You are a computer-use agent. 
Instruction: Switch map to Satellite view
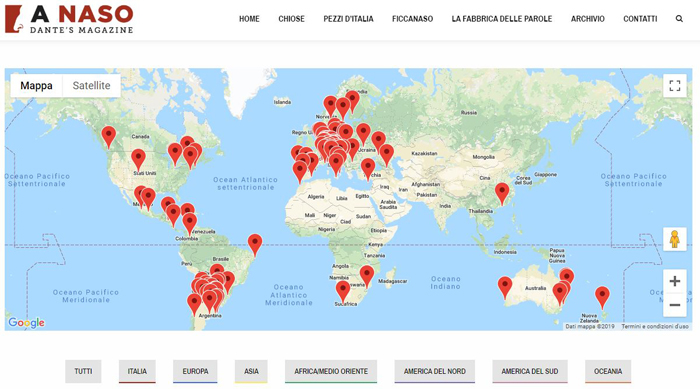[92, 85]
